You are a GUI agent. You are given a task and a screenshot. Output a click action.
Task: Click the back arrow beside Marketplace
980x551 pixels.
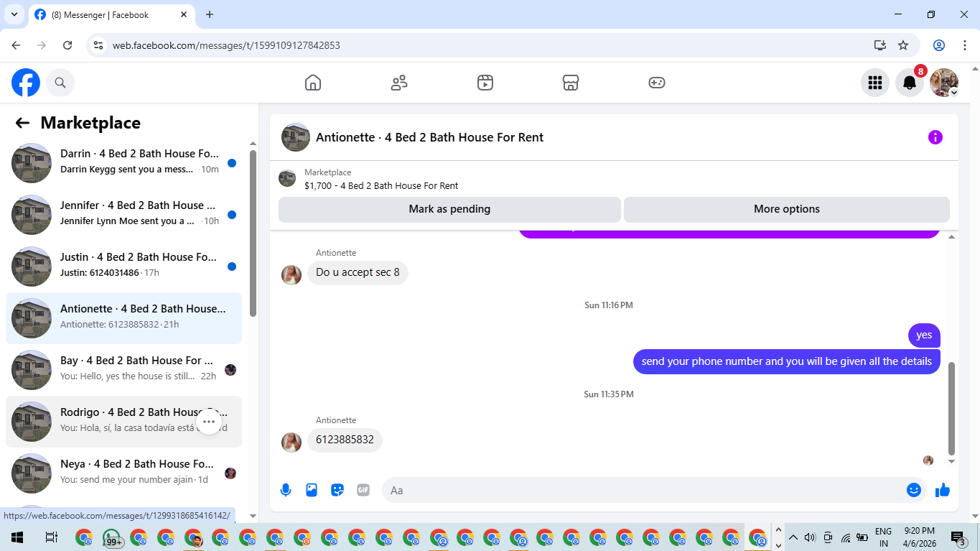[22, 123]
